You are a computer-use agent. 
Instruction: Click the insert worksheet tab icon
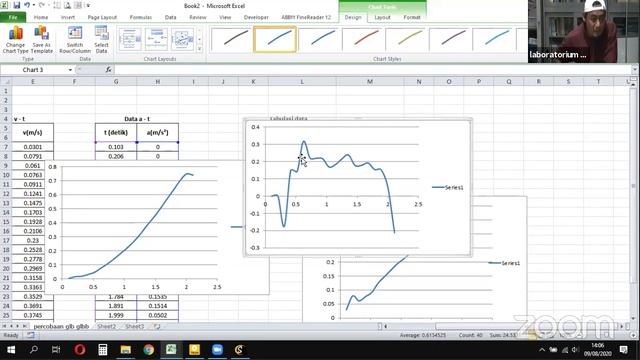click(x=157, y=327)
